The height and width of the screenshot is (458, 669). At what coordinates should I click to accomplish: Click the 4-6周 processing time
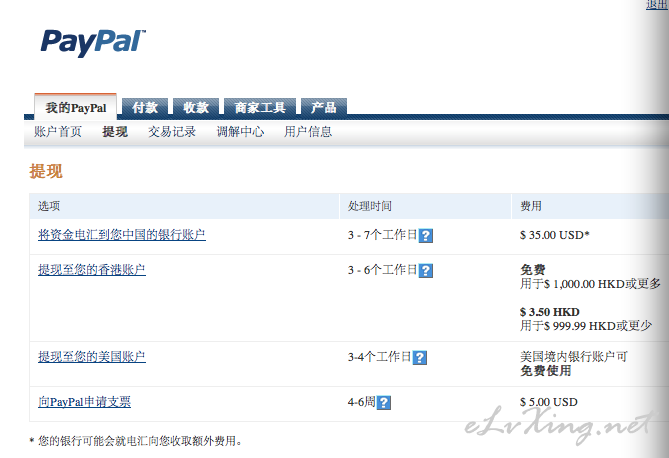(361, 402)
